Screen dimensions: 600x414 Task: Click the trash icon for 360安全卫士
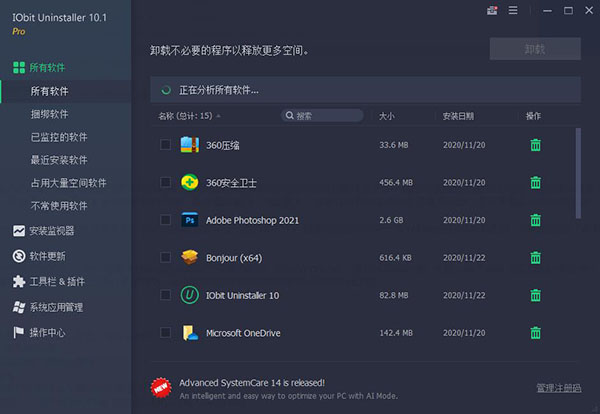click(535, 183)
